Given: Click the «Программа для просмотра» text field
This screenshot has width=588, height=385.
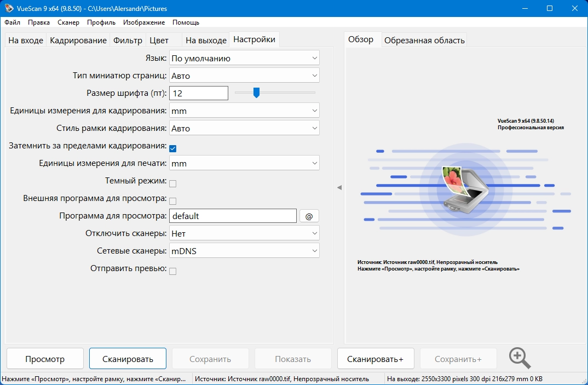Looking at the screenshot, I should tap(233, 216).
